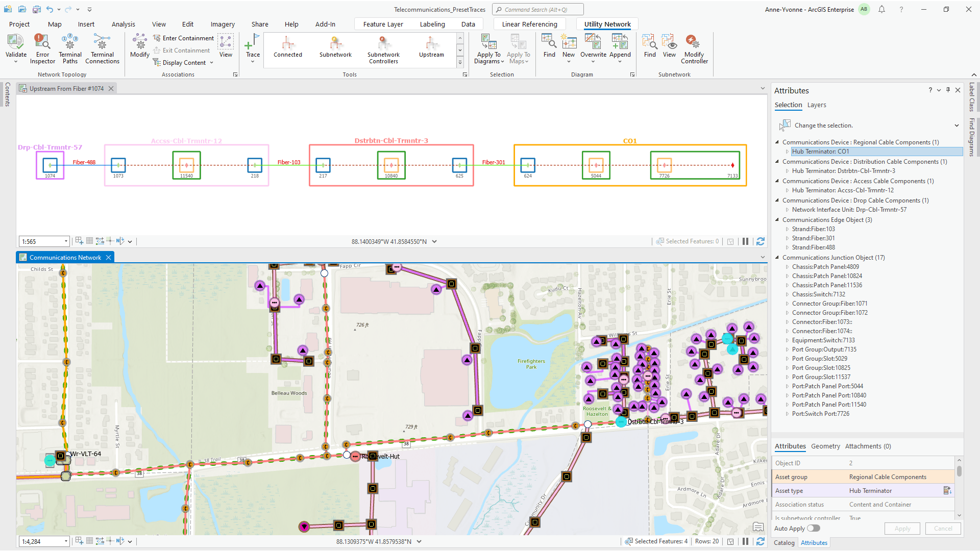
Task: Open the Terminal Connections tool
Action: click(102, 48)
